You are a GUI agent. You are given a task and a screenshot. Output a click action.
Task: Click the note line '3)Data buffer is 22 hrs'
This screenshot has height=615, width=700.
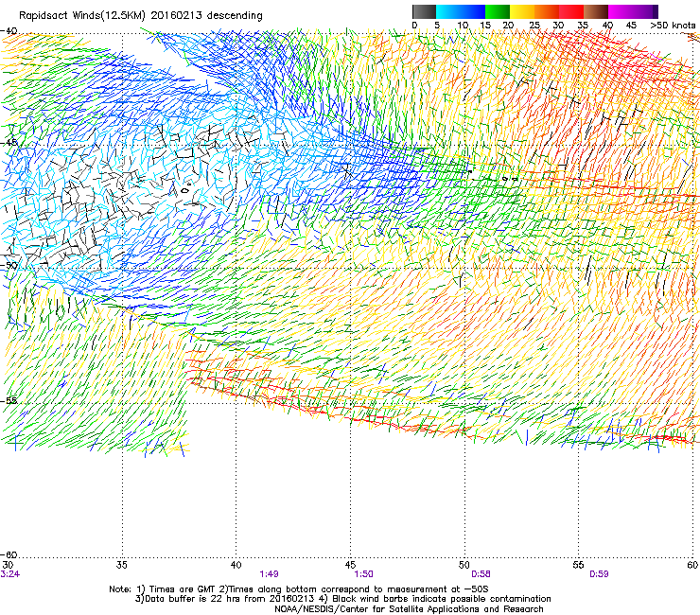coord(342,599)
